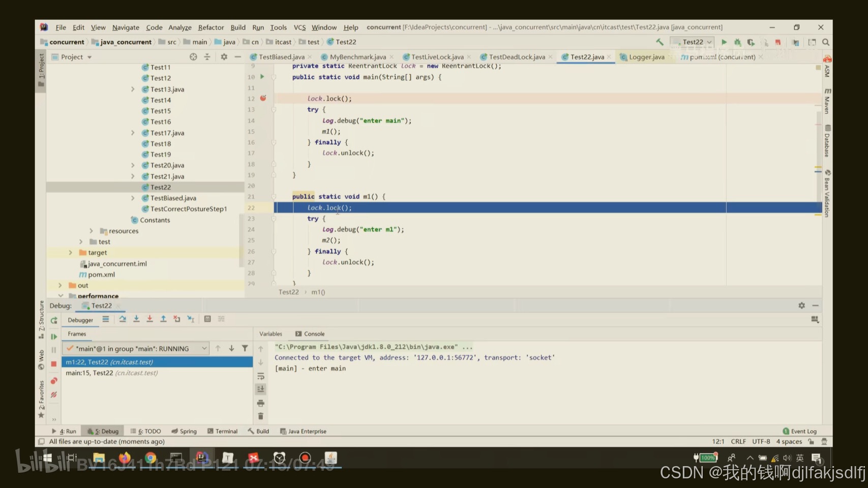
Task: Click Show Execution Point icon
Action: [106, 319]
